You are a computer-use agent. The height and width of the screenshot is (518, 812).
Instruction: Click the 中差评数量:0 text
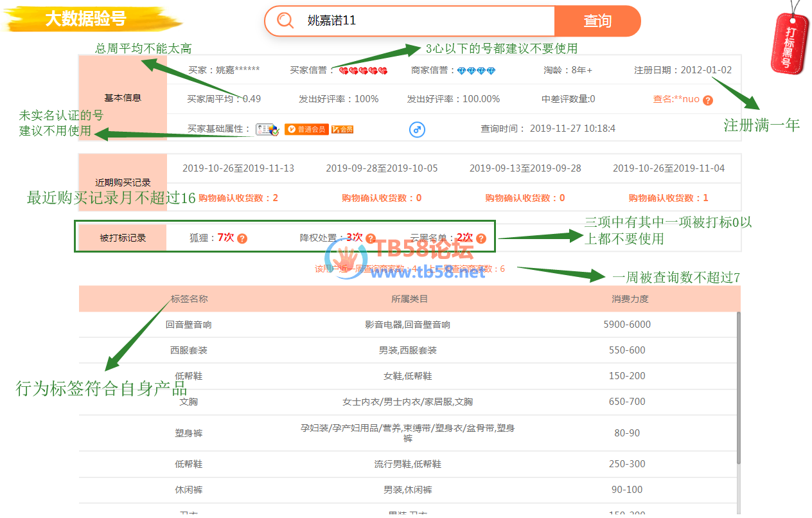pyautogui.click(x=569, y=99)
